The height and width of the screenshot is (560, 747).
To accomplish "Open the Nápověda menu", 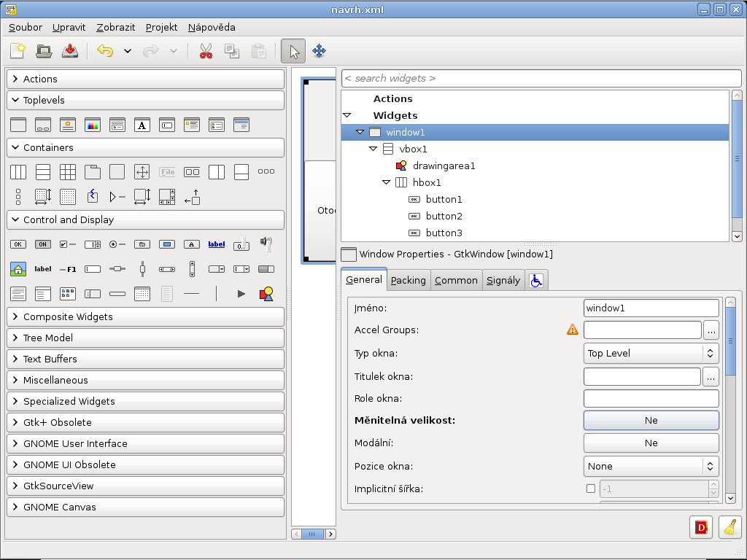I will click(212, 27).
